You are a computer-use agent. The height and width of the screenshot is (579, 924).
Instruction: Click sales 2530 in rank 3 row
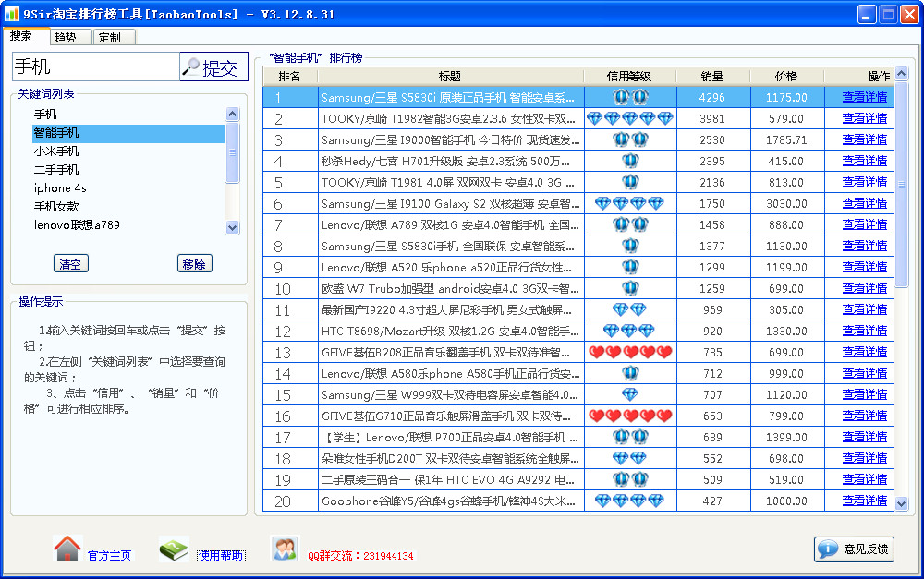coord(712,140)
